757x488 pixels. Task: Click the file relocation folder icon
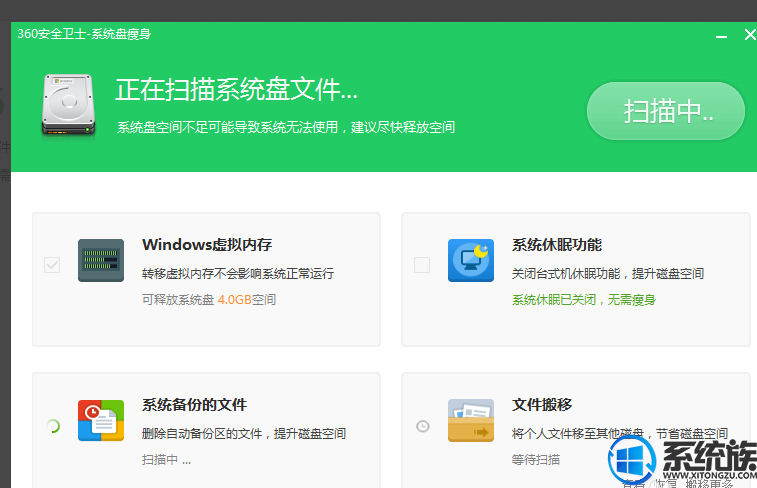[x=471, y=420]
